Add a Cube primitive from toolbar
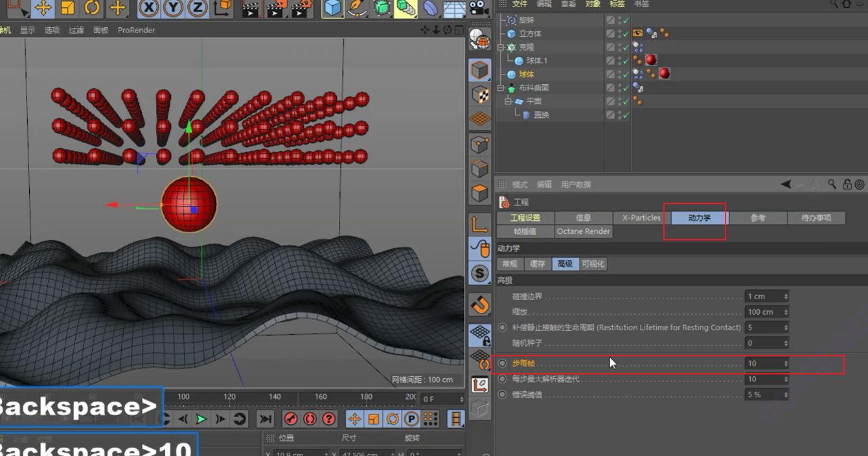The height and width of the screenshot is (456, 868). [332, 8]
